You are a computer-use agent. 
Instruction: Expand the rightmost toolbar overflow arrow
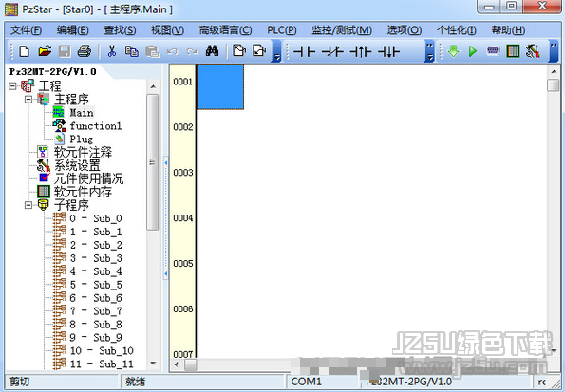(553, 51)
